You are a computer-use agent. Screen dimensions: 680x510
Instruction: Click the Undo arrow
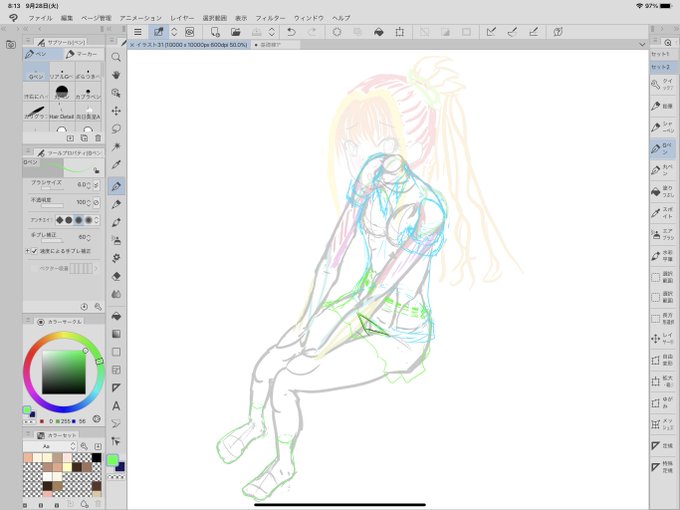(291, 32)
